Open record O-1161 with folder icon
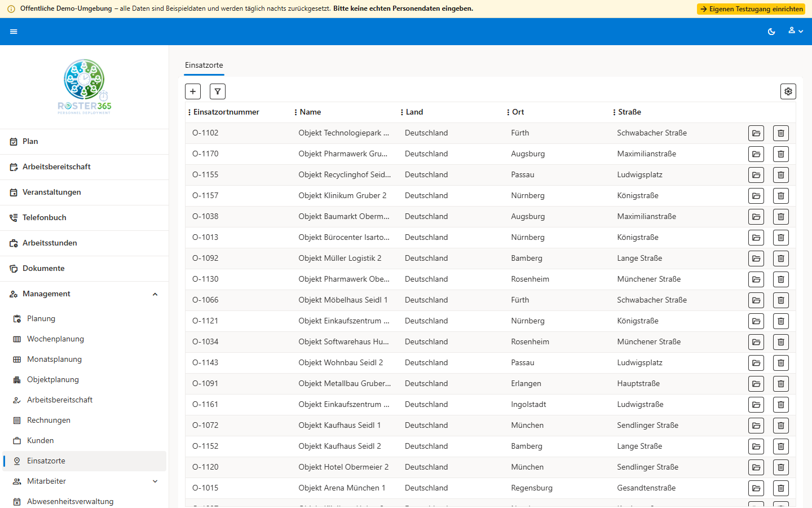Viewport: 812px width, 508px height. pos(756,405)
